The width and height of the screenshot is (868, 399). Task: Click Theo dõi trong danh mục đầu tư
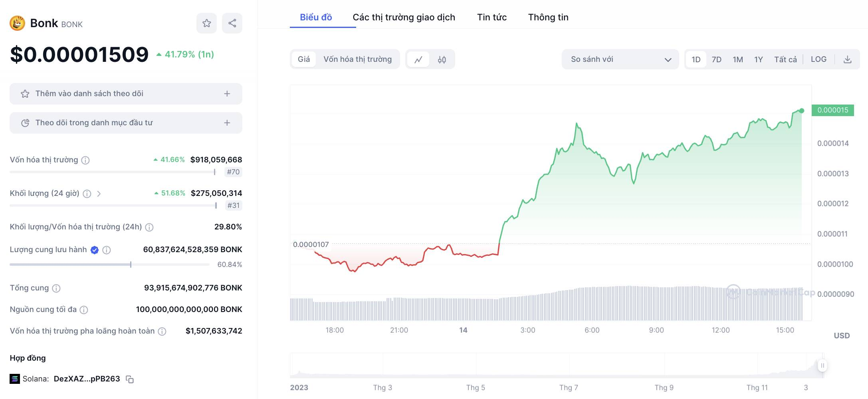[x=126, y=123]
